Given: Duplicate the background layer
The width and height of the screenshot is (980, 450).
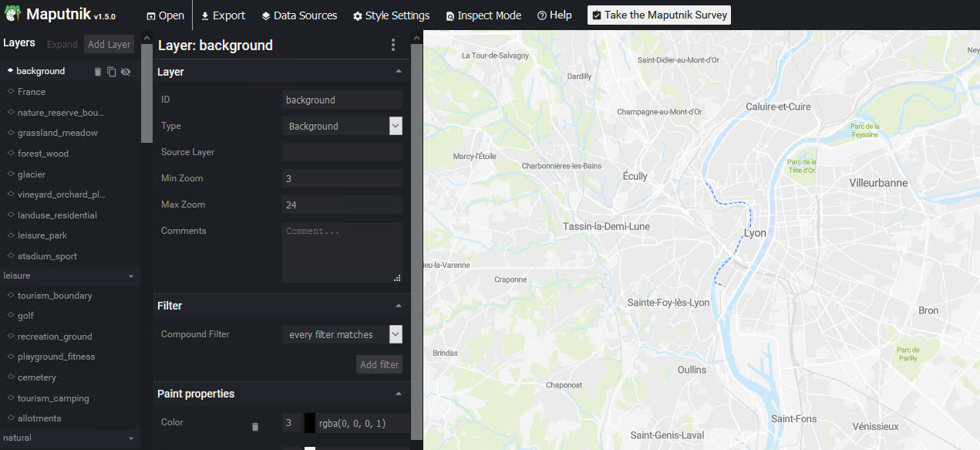Looking at the screenshot, I should 112,72.
